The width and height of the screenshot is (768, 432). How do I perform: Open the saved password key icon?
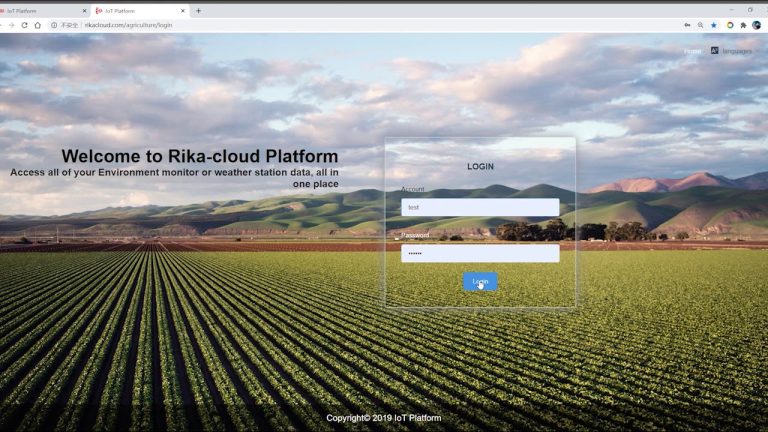point(687,25)
